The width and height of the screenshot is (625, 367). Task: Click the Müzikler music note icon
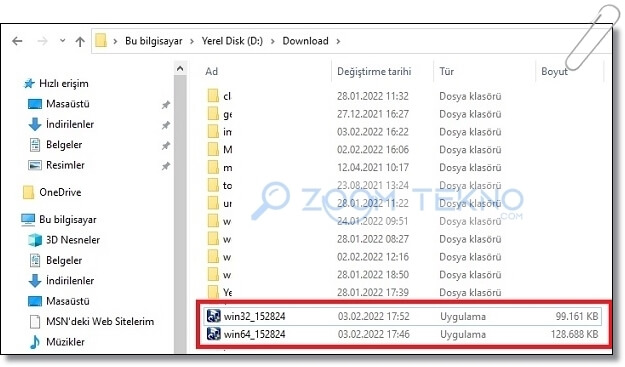click(x=35, y=342)
